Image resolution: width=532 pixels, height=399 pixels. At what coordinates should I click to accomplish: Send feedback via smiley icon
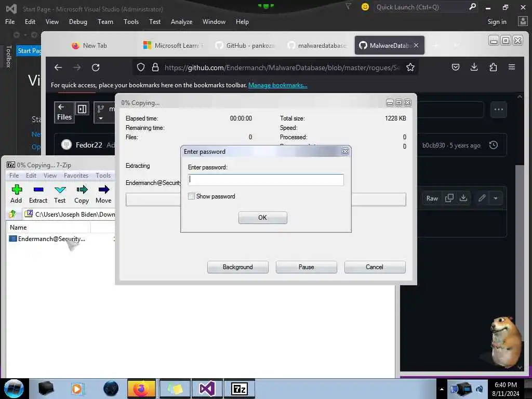(365, 7)
